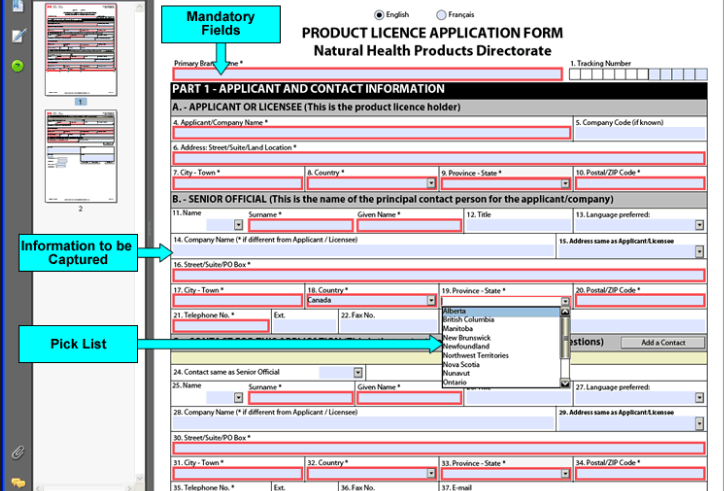Viewport: 724px width, 491px height.
Task: Choose New Brunswick from the pick list
Action: [501, 338]
